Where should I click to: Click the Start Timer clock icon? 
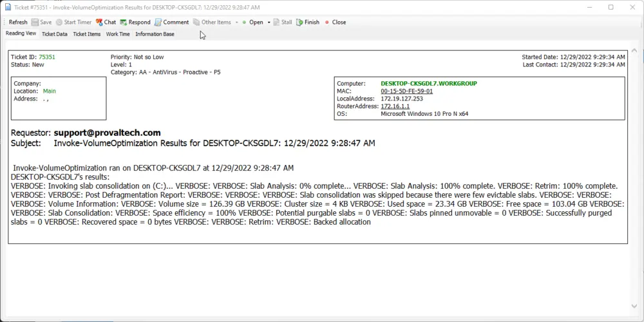[59, 22]
